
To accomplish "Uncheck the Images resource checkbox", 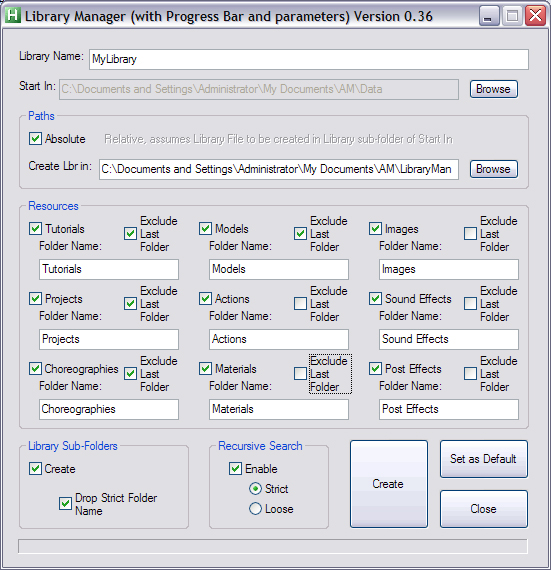I will (x=375, y=229).
